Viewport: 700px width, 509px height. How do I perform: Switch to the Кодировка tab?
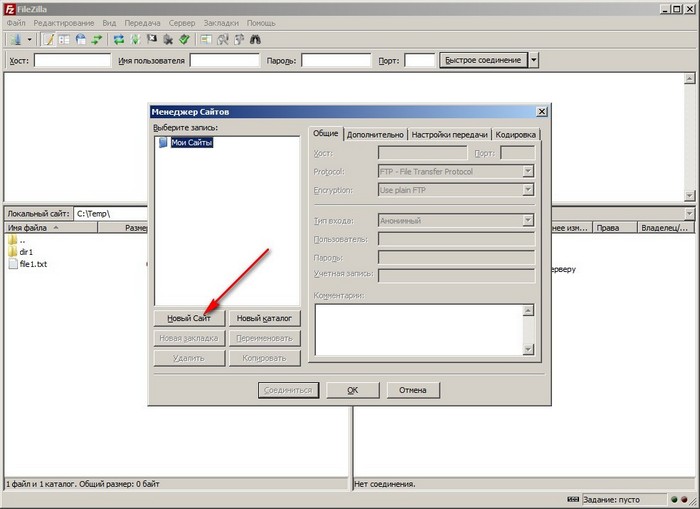[516, 134]
